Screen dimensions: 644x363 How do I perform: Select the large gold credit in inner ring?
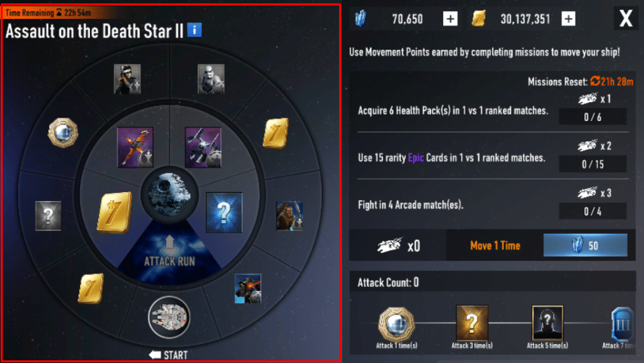click(115, 212)
